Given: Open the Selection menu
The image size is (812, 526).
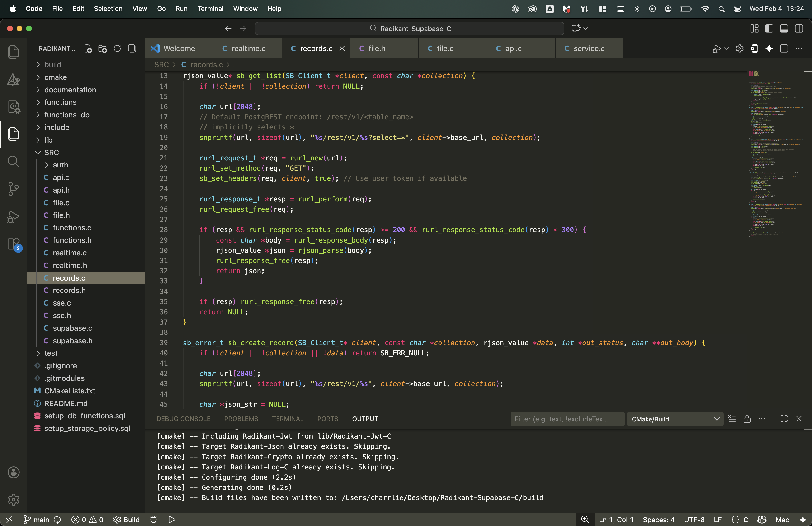Looking at the screenshot, I should click(x=108, y=9).
